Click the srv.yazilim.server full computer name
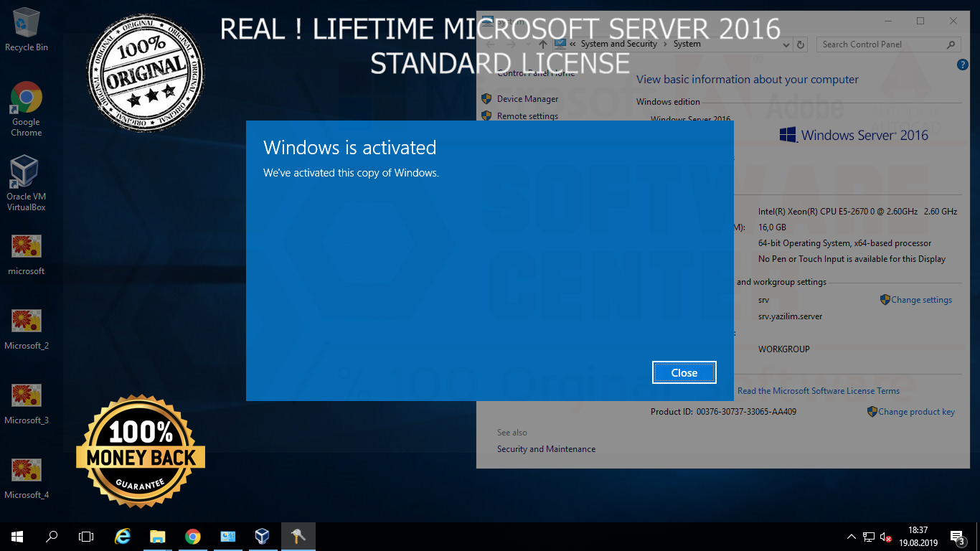The width and height of the screenshot is (980, 551). tap(790, 316)
